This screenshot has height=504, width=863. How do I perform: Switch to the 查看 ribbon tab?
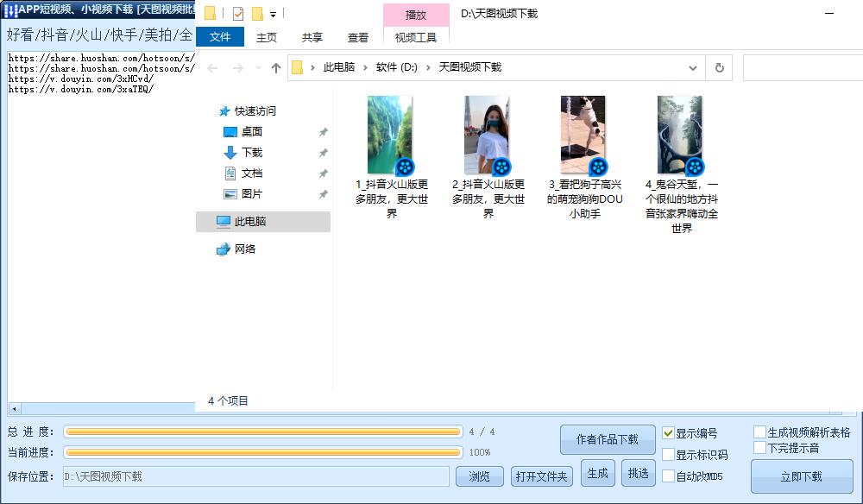pyautogui.click(x=357, y=37)
